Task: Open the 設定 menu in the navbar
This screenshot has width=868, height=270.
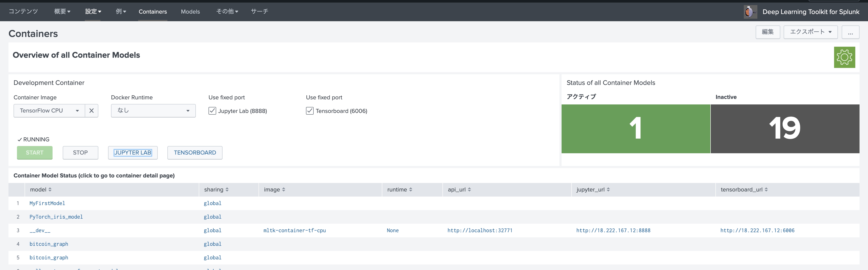Action: [93, 11]
